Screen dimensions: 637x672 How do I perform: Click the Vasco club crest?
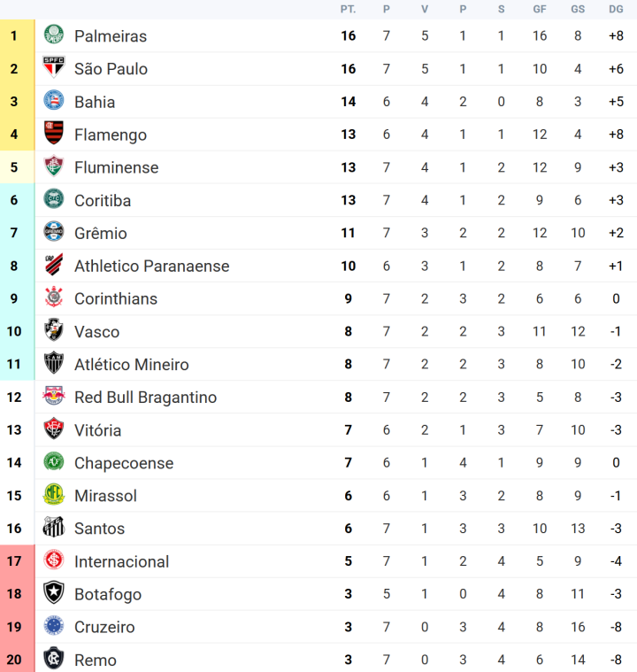54,331
